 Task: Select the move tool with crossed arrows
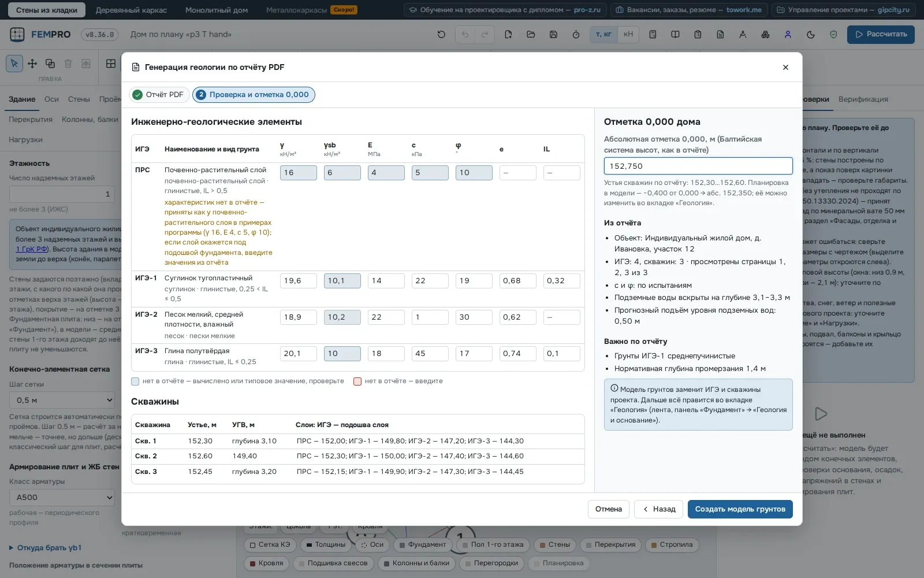[32, 64]
